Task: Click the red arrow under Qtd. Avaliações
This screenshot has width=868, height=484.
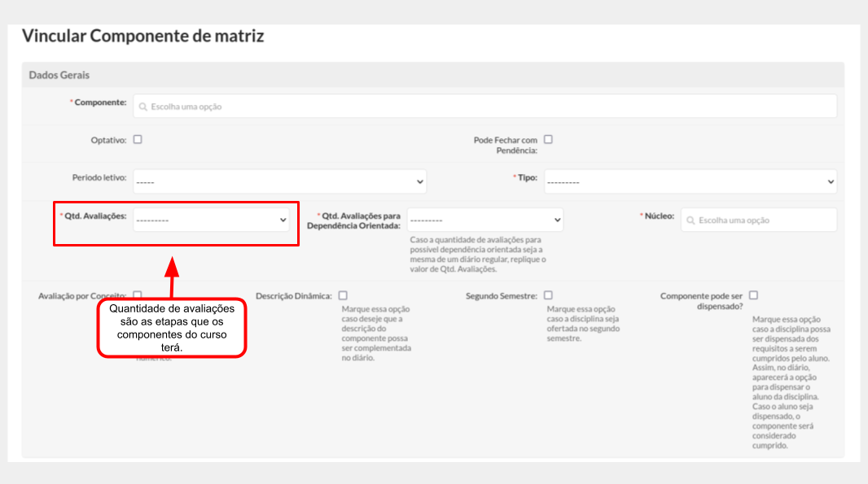Action: click(x=171, y=277)
